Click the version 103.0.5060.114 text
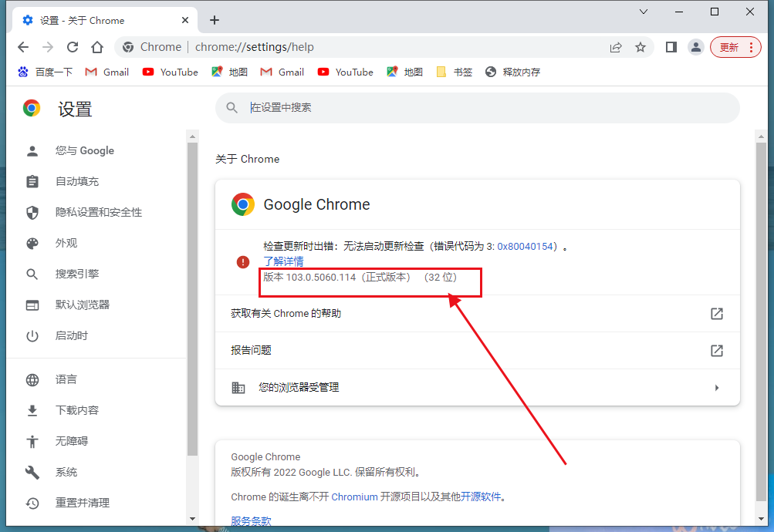The image size is (774, 532). 360,278
